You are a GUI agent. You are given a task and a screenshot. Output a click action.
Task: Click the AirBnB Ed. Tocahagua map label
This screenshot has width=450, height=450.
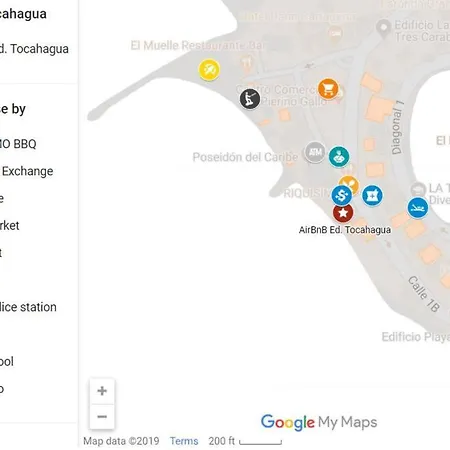[345, 230]
